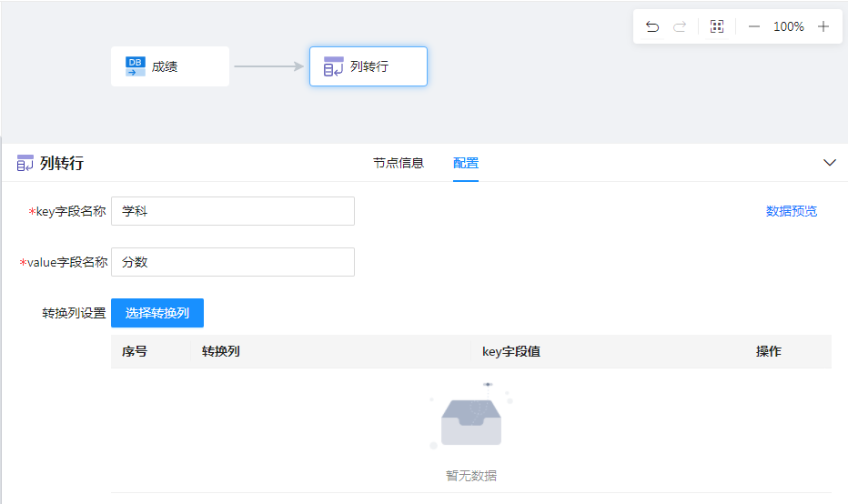
Task: Click the DB icon on 成绩 node
Action: [x=136, y=66]
